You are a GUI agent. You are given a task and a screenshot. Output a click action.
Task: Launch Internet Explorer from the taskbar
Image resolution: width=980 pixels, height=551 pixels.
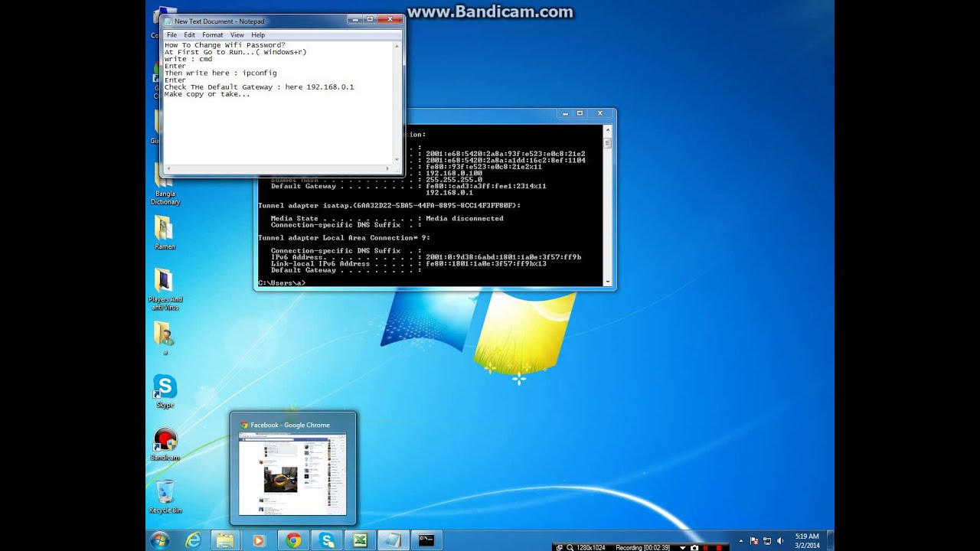193,540
